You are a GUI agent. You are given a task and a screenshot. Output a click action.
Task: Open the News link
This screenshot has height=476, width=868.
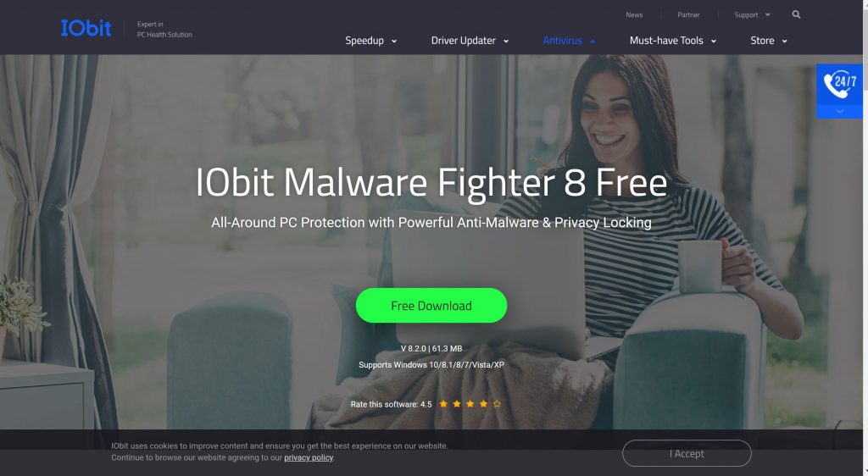634,15
